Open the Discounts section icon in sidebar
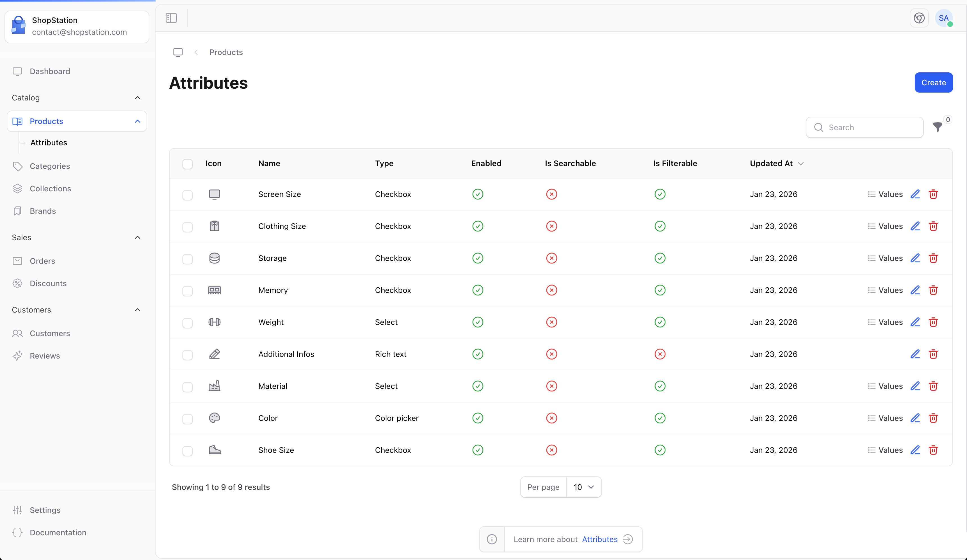 [18, 283]
